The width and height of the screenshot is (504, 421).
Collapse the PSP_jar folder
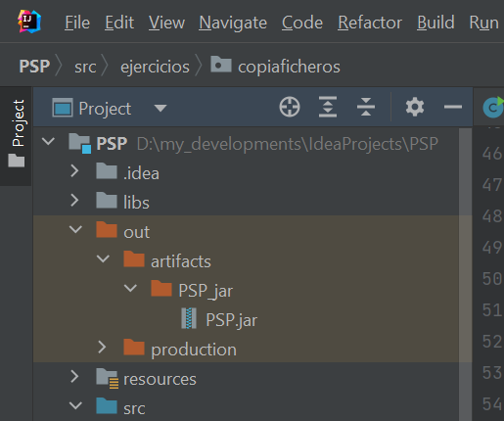click(130, 288)
